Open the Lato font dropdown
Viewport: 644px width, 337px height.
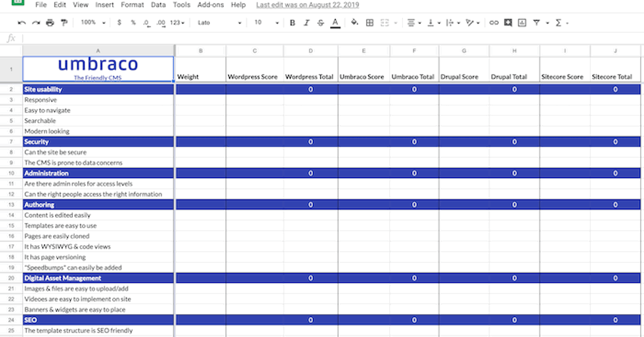pyautogui.click(x=219, y=23)
